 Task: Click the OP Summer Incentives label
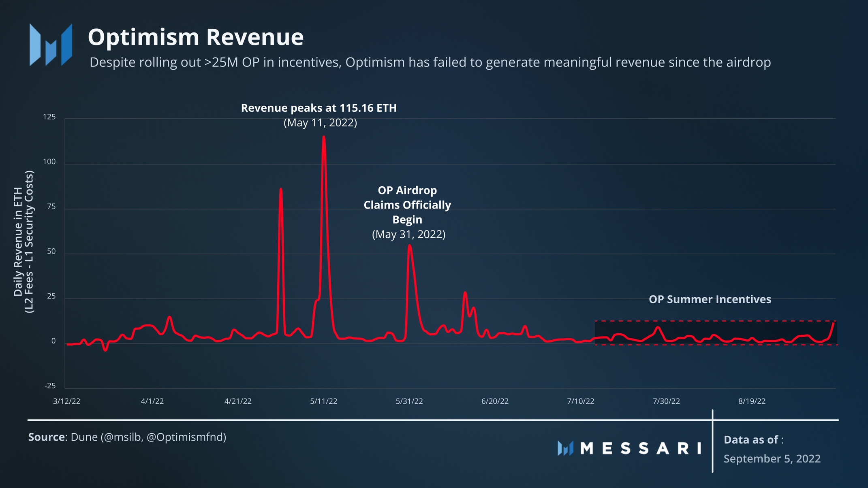710,299
